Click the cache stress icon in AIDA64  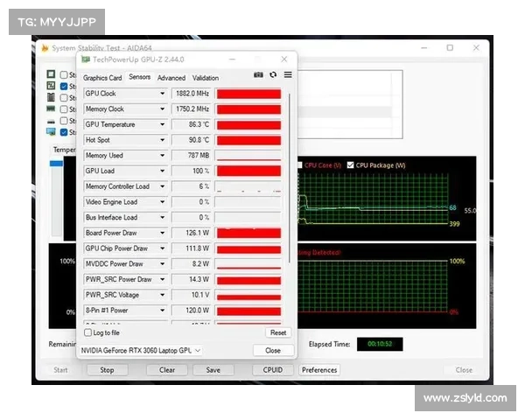[x=51, y=97]
